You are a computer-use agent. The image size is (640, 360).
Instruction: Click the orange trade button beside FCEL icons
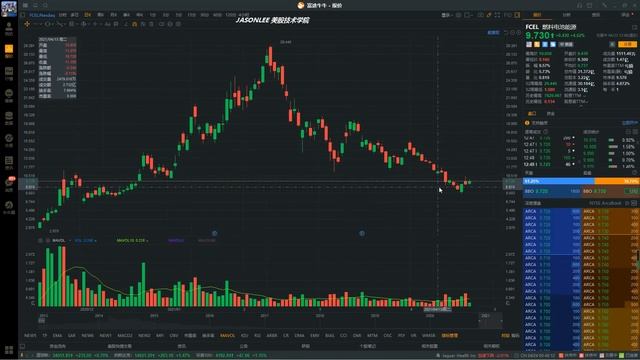tap(627, 44)
